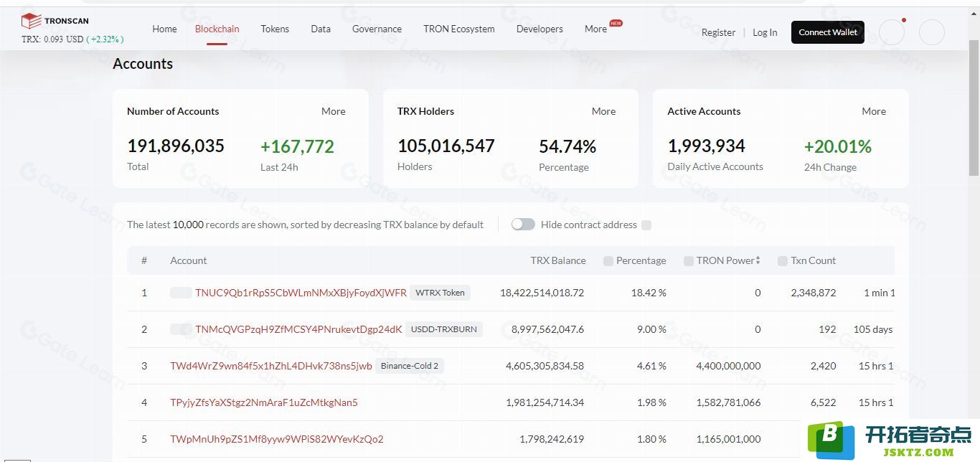This screenshot has height=462, width=980.
Task: Open the Governance menu
Action: [377, 29]
